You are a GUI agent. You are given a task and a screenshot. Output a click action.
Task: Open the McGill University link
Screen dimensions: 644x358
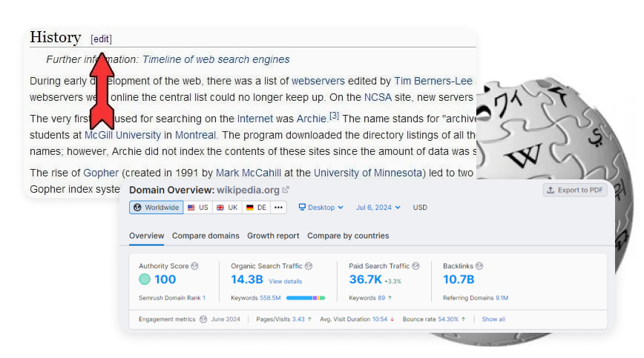122,135
